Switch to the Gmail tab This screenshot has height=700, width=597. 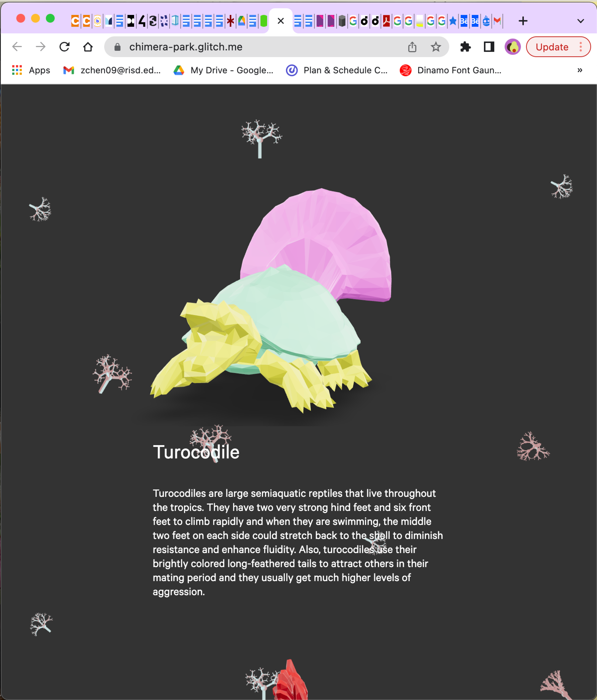coord(497,21)
